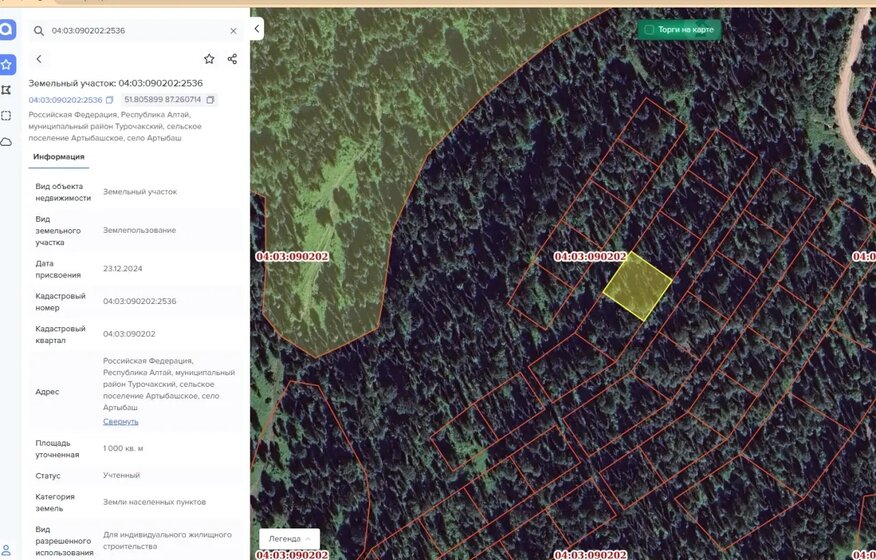
Task: Switch to the Информация tab
Action: (x=59, y=157)
